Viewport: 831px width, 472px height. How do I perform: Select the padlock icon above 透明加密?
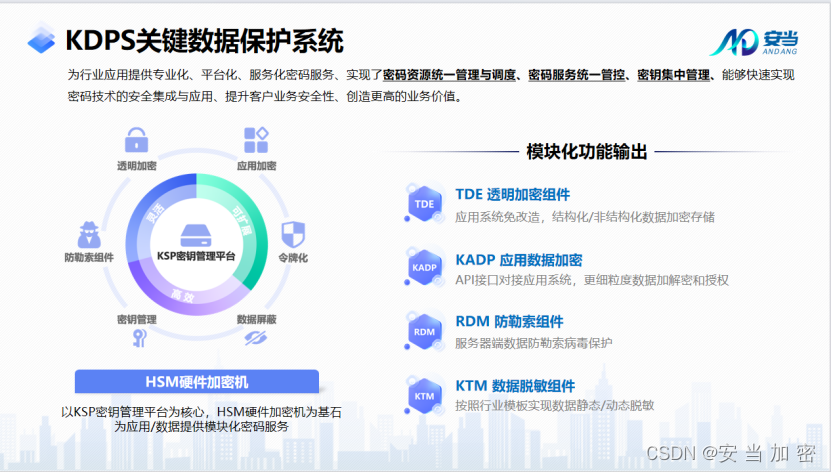(136, 140)
